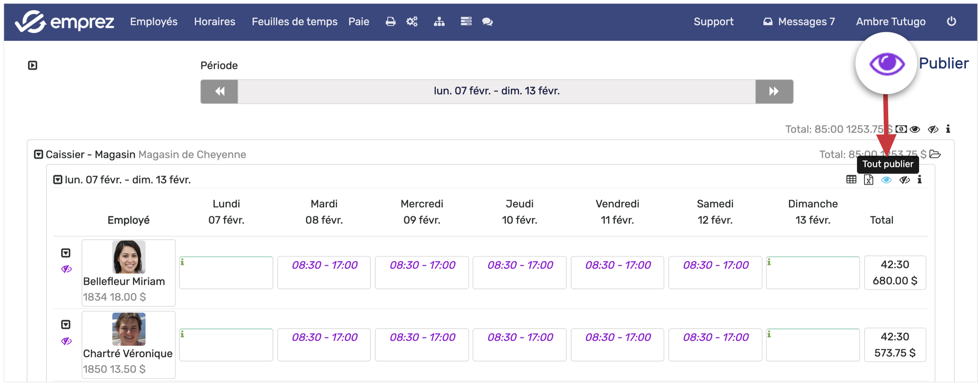
Task: Open the chat bubbles icon
Action: coord(487,22)
